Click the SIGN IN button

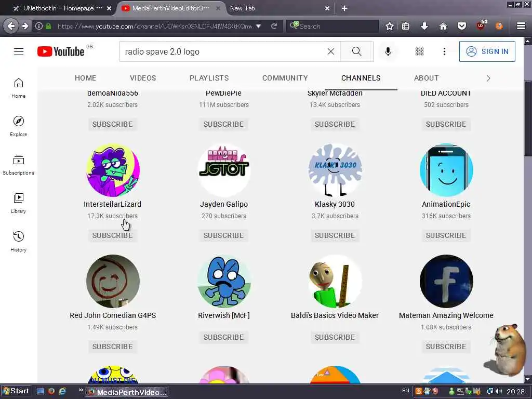(487, 51)
